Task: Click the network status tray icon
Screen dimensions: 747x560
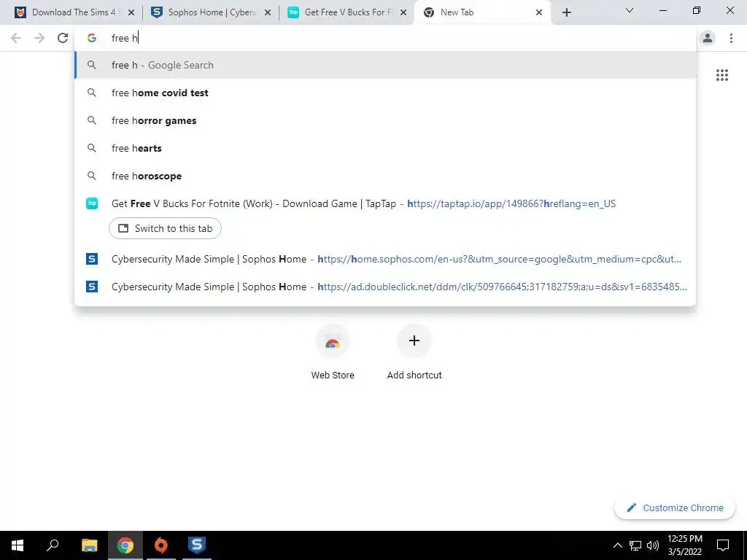Action: [x=635, y=545]
